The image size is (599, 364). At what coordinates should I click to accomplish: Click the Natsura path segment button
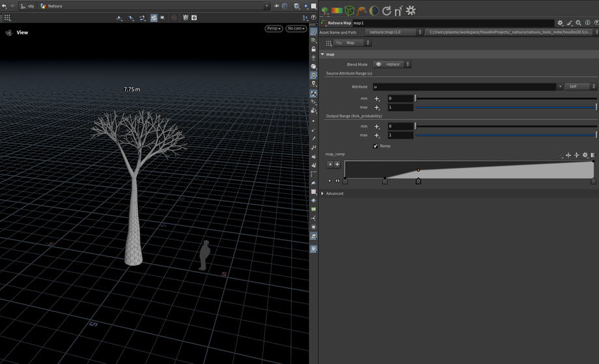tap(55, 6)
